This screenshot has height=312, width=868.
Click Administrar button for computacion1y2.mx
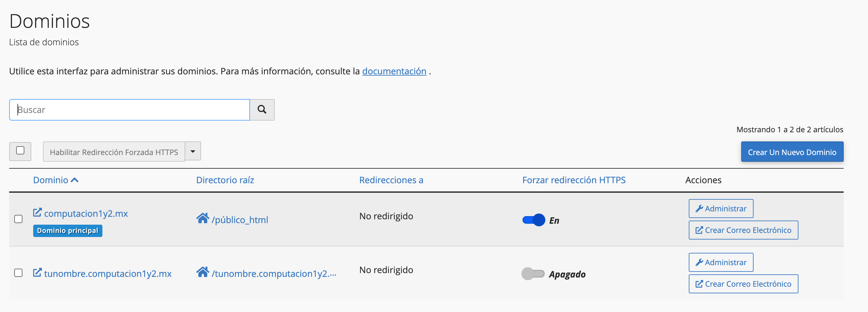(x=721, y=209)
